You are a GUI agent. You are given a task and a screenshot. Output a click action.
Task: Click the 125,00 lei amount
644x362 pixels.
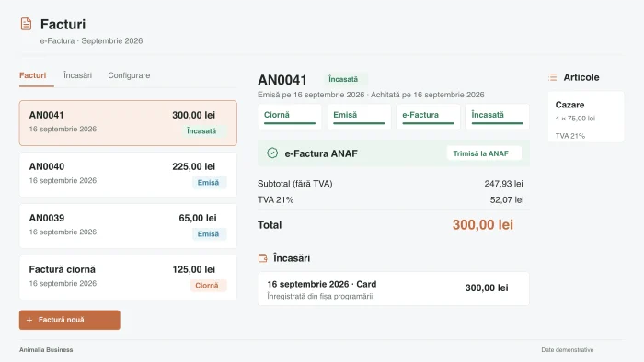tap(194, 269)
